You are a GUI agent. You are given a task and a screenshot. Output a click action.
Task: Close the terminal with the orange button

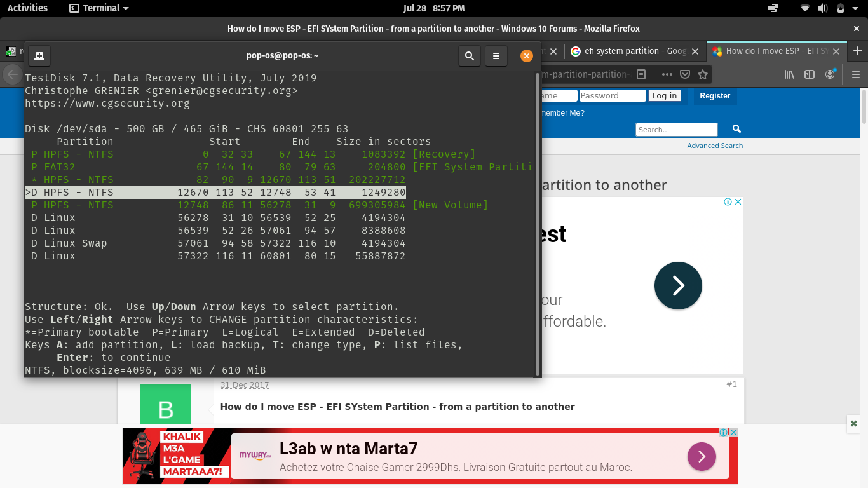(526, 56)
